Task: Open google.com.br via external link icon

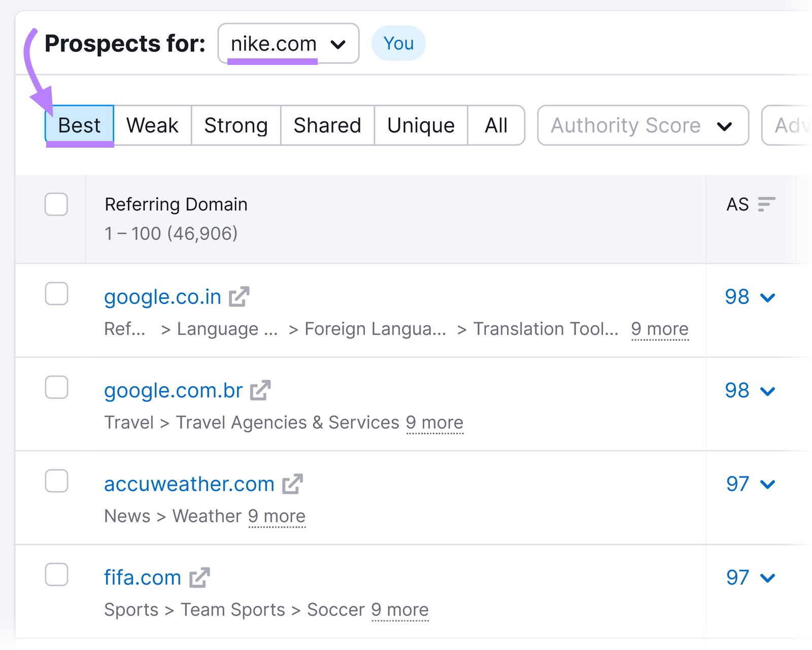Action: [260, 390]
